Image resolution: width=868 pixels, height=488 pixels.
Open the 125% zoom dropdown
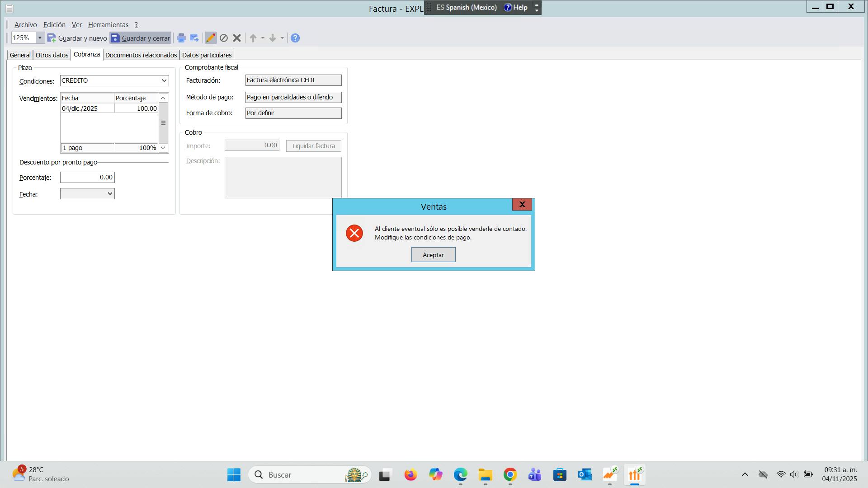tap(40, 38)
